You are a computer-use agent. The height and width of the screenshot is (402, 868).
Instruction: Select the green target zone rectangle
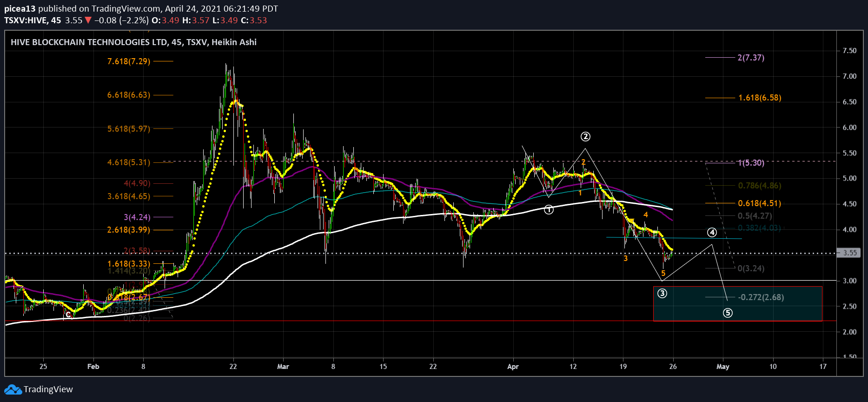737,303
